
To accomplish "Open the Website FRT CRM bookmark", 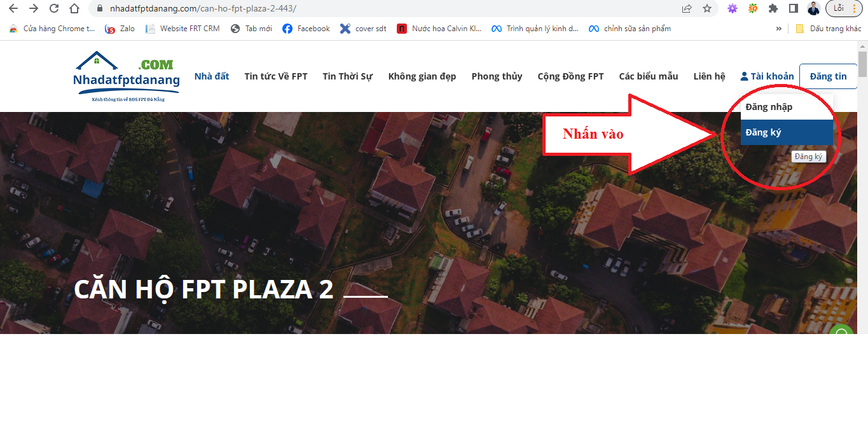I will (x=183, y=29).
